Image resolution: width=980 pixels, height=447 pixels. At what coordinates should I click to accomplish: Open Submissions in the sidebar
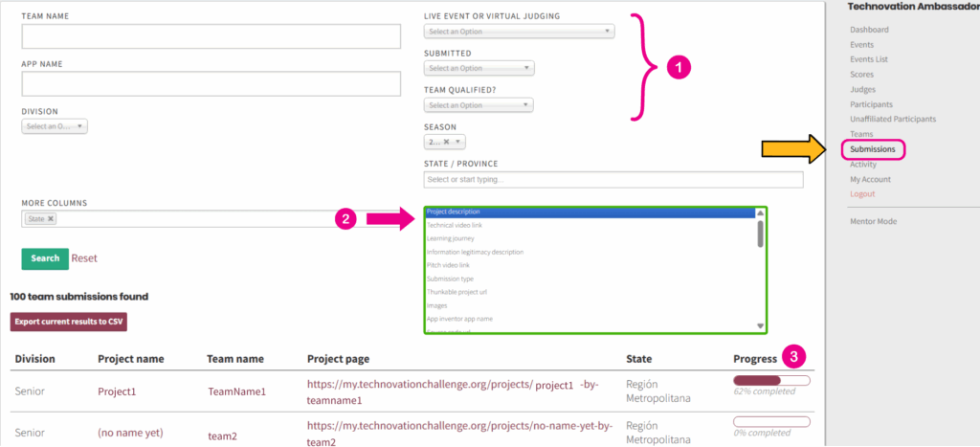872,149
